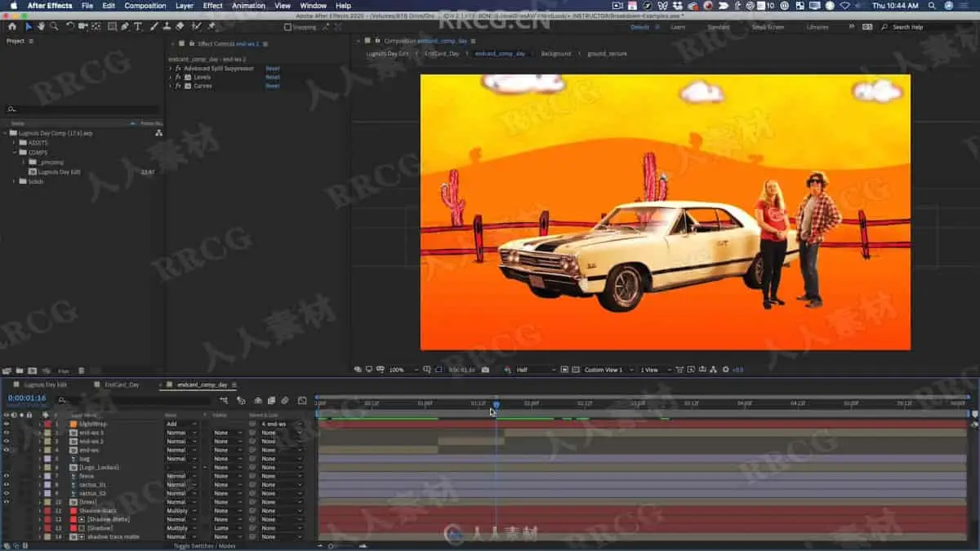Open the Half resolution dropdown
Image resolution: width=980 pixels, height=551 pixels.
536,370
